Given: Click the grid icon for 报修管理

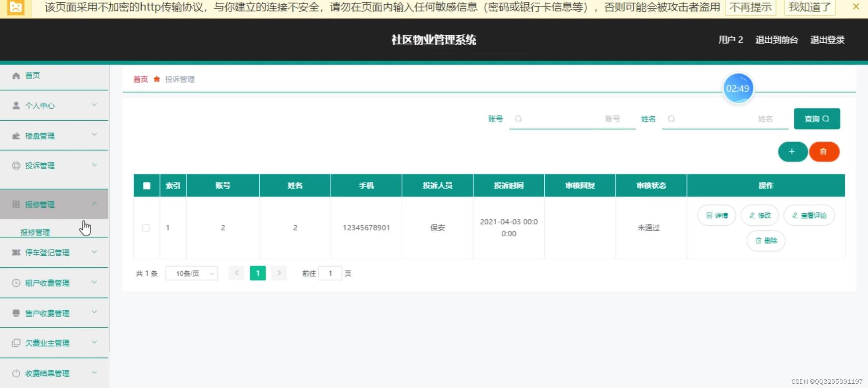Looking at the screenshot, I should coord(16,204).
